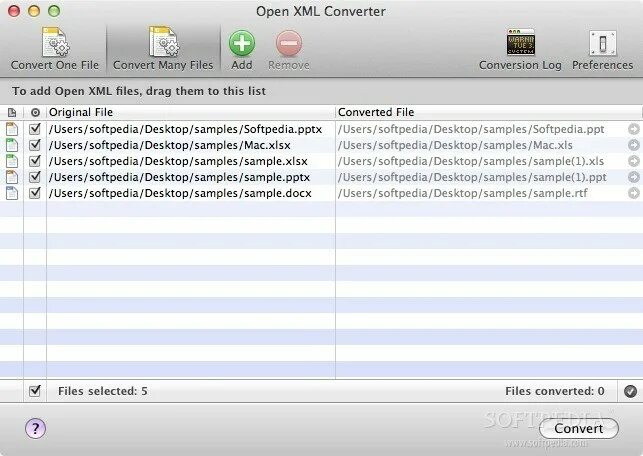Click the red Remove button
643x456 pixels.
tap(289, 49)
